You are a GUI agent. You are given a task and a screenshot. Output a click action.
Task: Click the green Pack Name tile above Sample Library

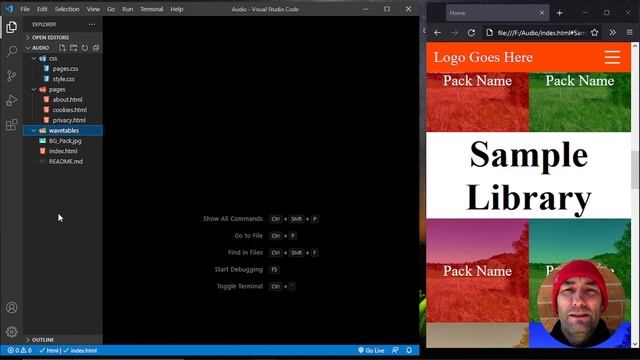tap(580, 102)
